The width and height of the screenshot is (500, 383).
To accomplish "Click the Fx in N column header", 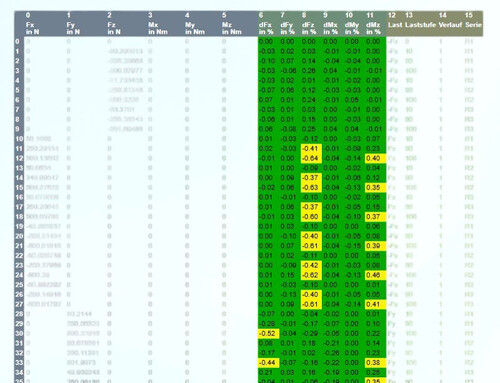I will 32,28.
